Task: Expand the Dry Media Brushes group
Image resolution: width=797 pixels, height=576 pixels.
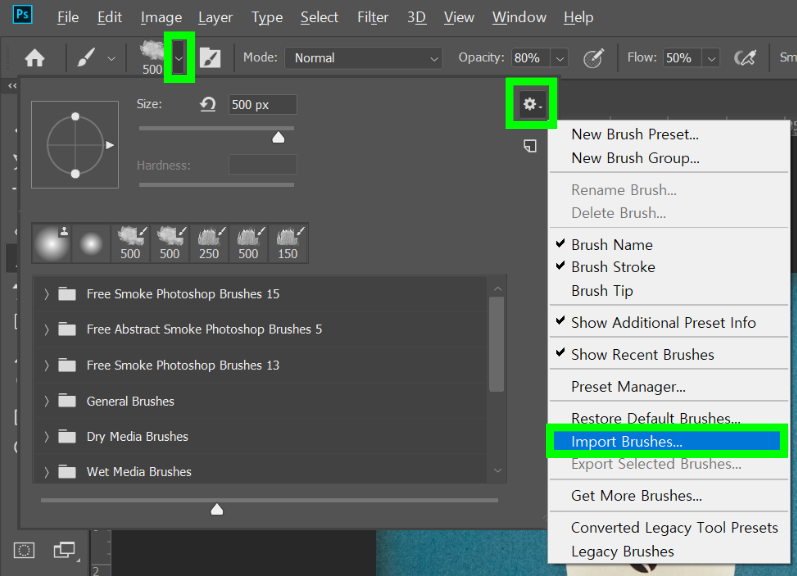Action: (x=46, y=436)
